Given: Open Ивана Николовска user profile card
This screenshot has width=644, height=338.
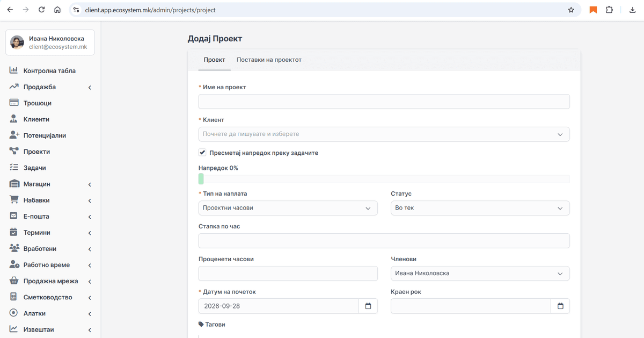Looking at the screenshot, I should (50, 42).
